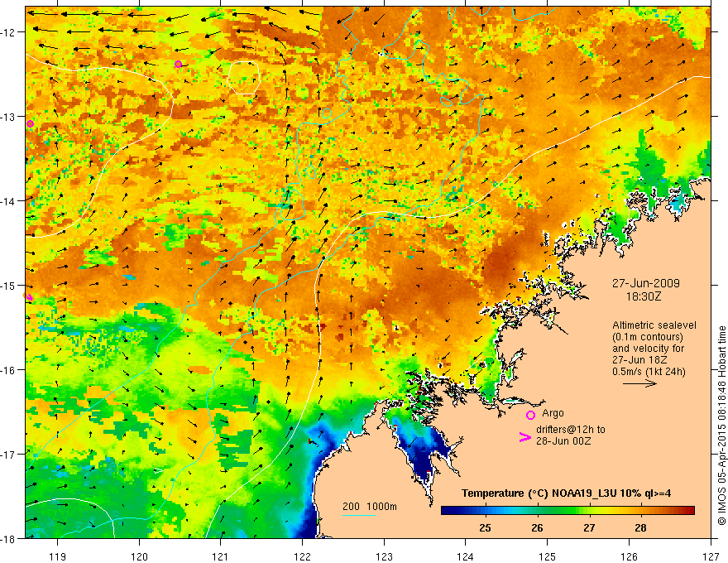Click the 0.5m/s velocity scale arrow

click(639, 383)
